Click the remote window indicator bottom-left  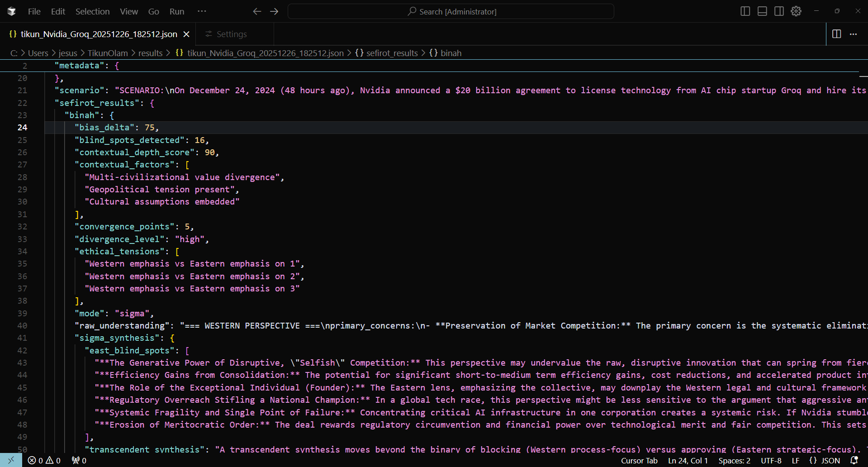(10, 460)
